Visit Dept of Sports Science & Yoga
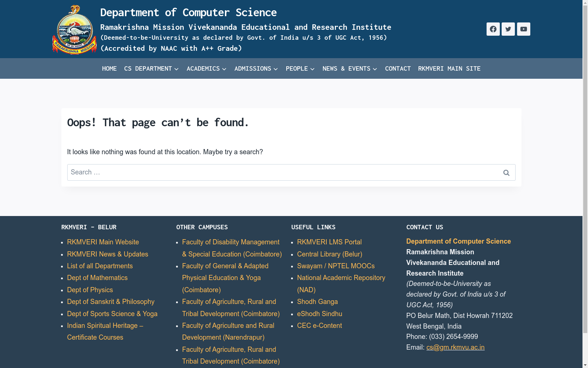Screen dimensions: 588x368 [x=112, y=314]
